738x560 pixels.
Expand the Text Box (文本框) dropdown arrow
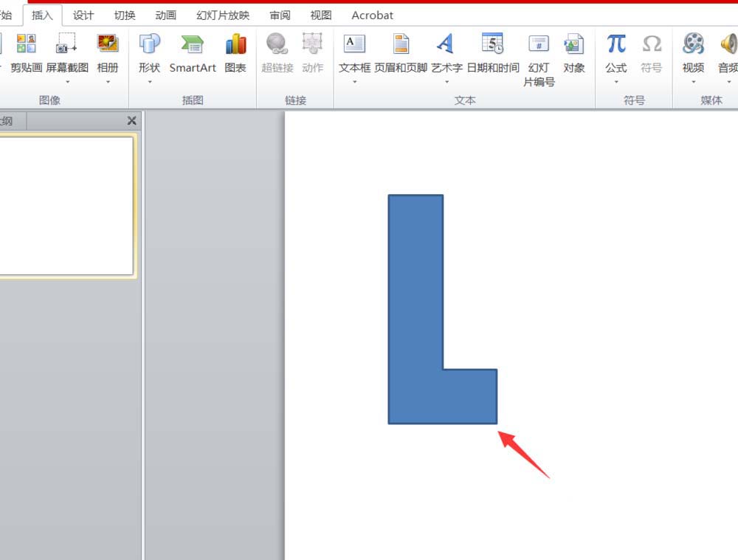pos(354,82)
